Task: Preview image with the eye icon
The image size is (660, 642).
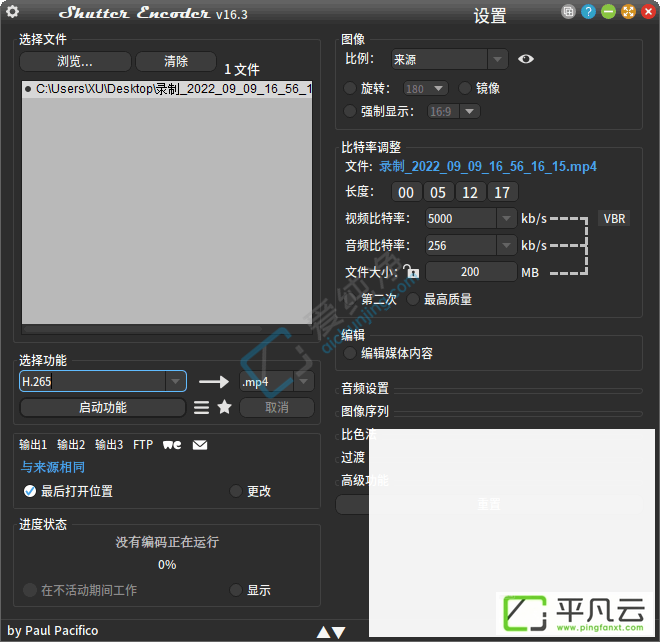Action: (x=526, y=59)
